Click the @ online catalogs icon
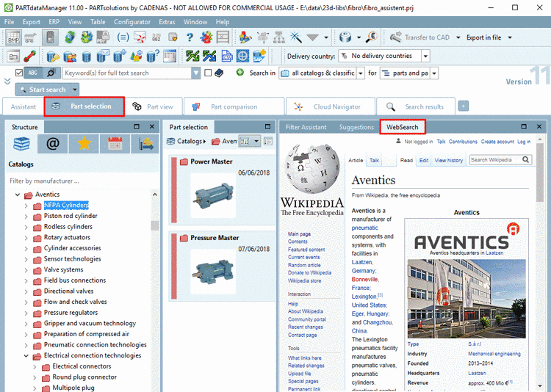The width and height of the screenshot is (551, 392). (52, 144)
